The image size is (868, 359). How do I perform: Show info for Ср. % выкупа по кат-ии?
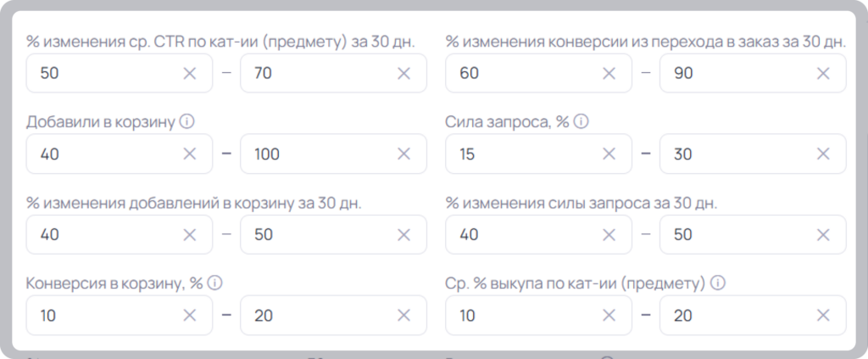pyautogui.click(x=718, y=283)
